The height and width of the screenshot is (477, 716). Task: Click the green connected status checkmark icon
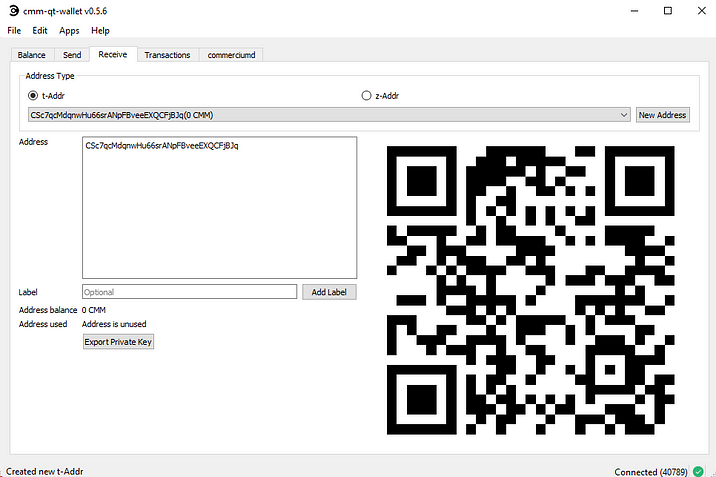[x=698, y=472]
